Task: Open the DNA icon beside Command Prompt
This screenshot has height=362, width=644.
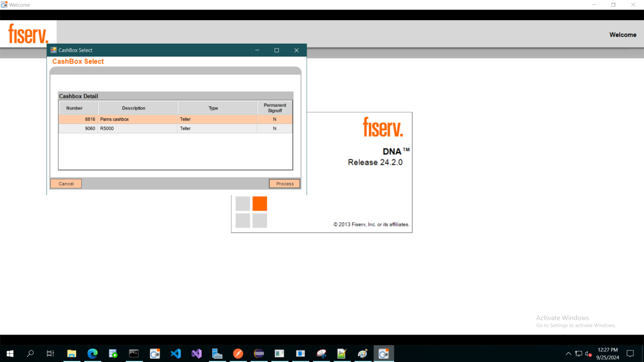Action: click(155, 354)
